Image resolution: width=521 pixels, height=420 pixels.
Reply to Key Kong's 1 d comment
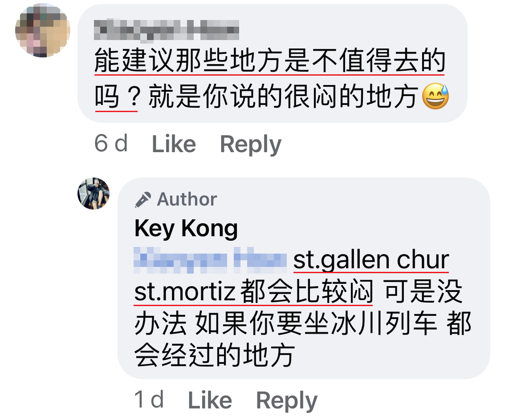click(x=287, y=400)
